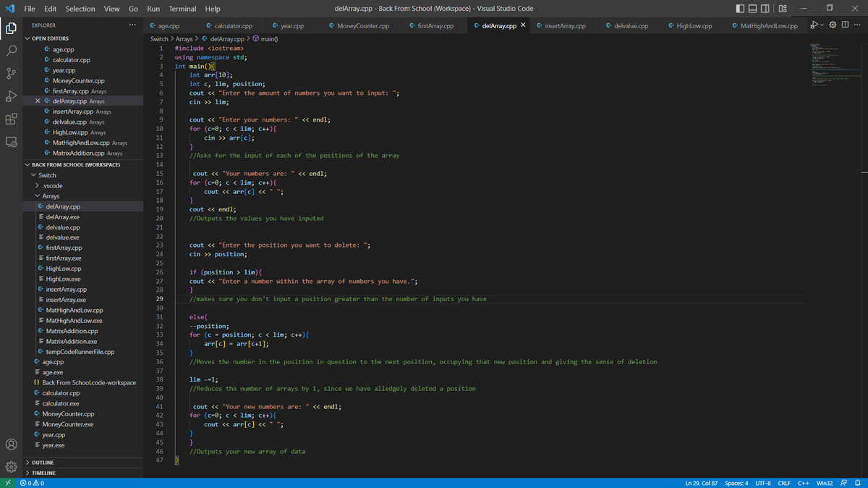Open the Accounts menu icon

(11, 444)
